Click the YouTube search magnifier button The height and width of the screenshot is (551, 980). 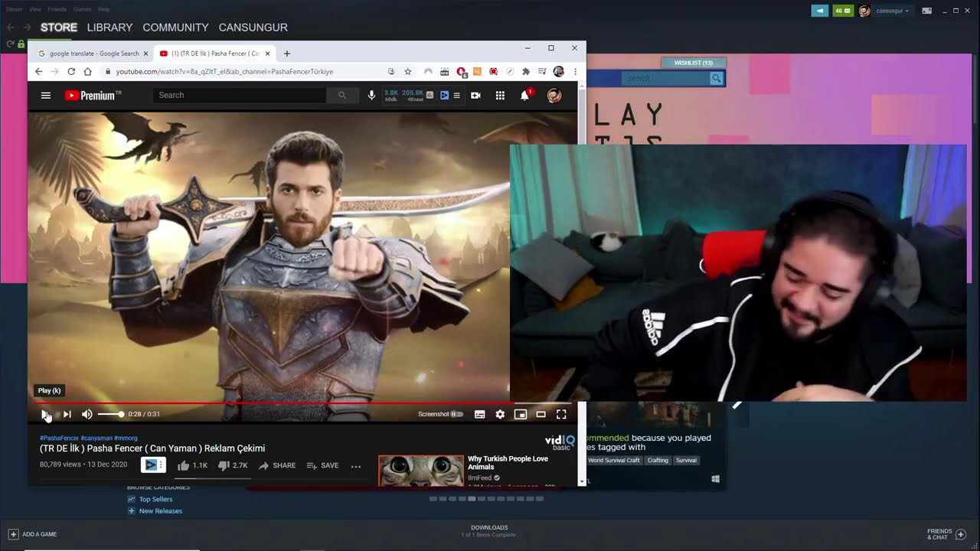342,95
